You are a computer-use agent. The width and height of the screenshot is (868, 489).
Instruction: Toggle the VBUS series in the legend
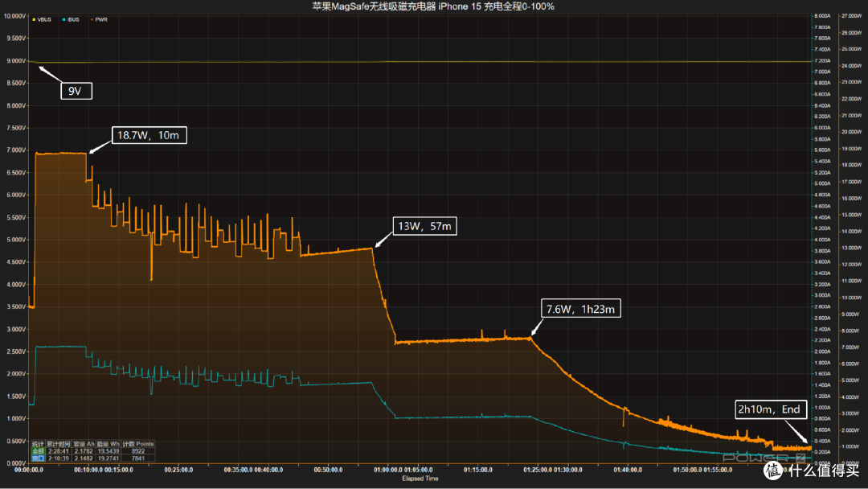pyautogui.click(x=42, y=19)
